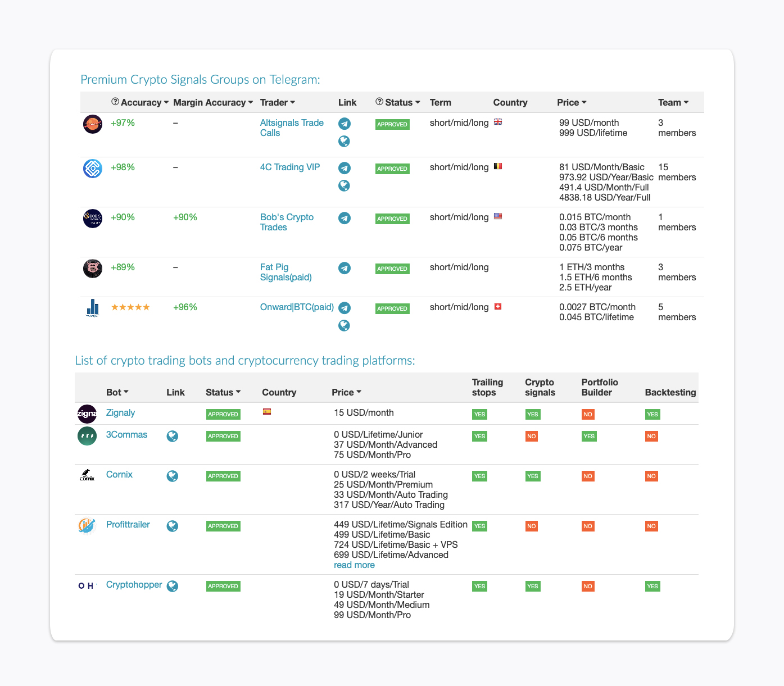The height and width of the screenshot is (686, 784).
Task: Sort signals table by Status
Action: [402, 102]
